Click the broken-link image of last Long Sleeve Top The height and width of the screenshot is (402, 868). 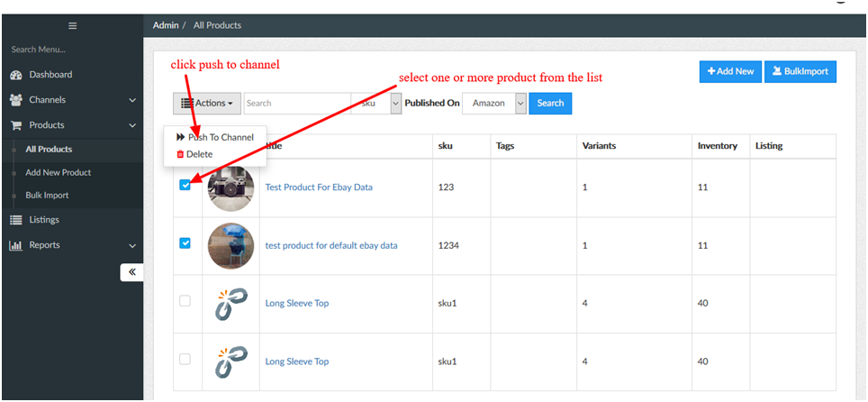[x=231, y=361]
